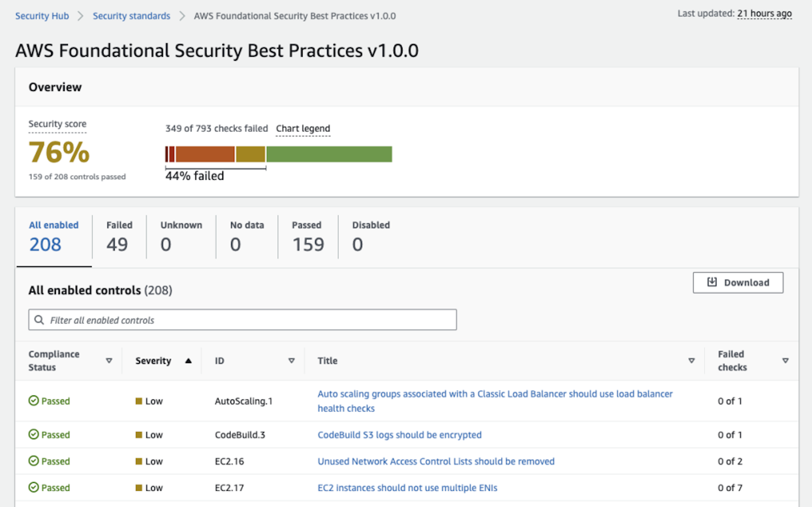
Task: Open the Security Hub breadcrumb link
Action: click(42, 16)
